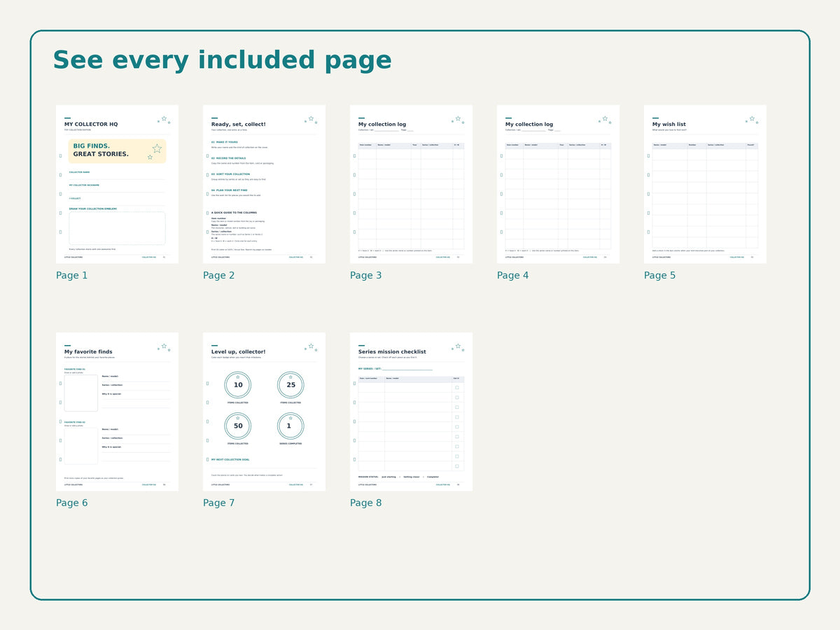Click the 1 series completed badge
Screen dimensions: 840x630
290,426
